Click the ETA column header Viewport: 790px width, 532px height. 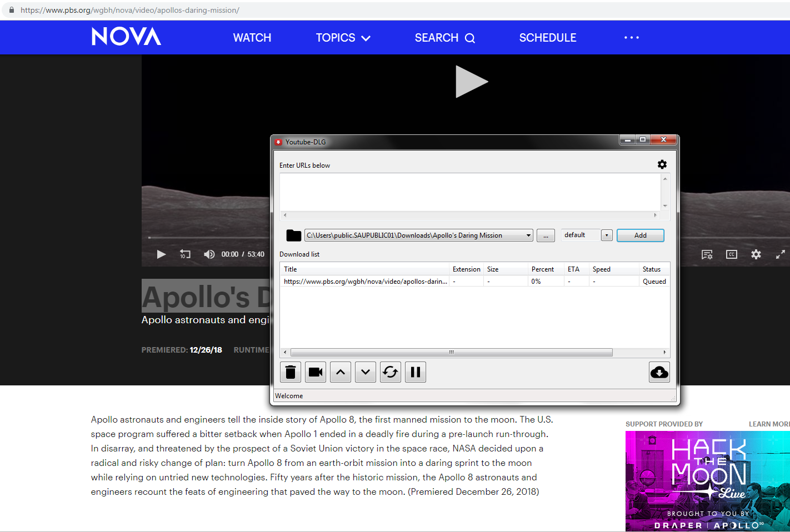click(577, 269)
